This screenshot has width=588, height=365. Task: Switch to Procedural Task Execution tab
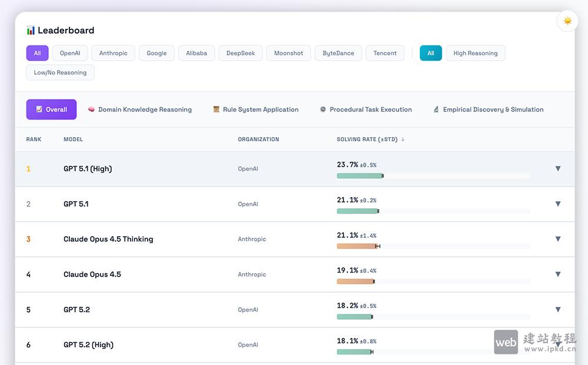(370, 109)
